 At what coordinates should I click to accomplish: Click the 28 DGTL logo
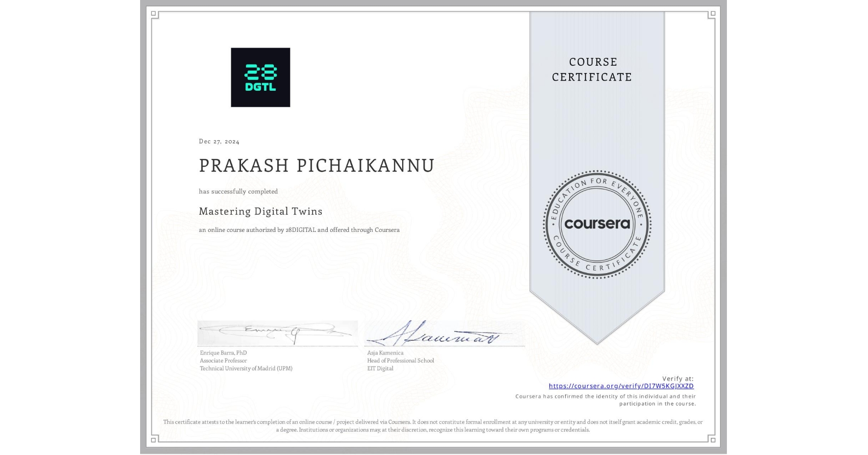261,77
